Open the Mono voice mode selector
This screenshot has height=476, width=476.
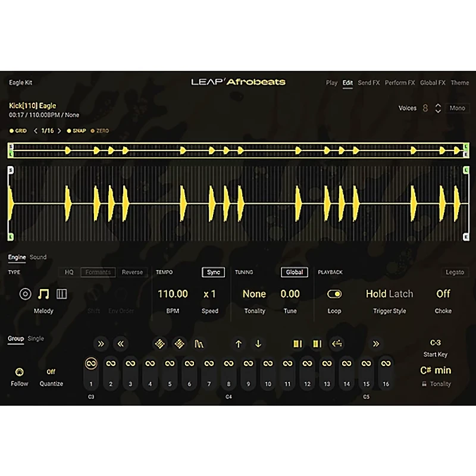click(x=456, y=108)
